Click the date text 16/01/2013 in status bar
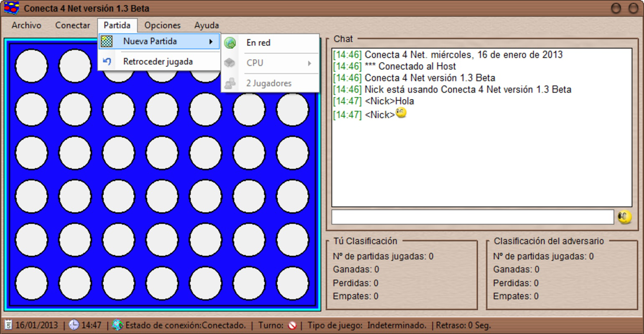This screenshot has height=334, width=644. click(36, 325)
